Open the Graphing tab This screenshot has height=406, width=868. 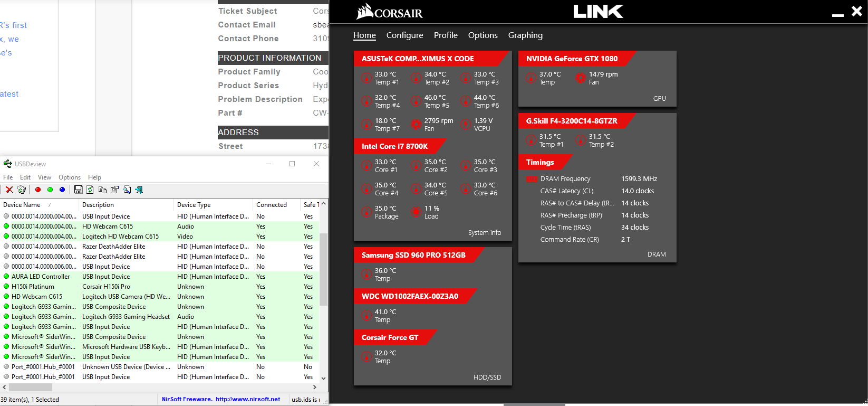tap(525, 35)
